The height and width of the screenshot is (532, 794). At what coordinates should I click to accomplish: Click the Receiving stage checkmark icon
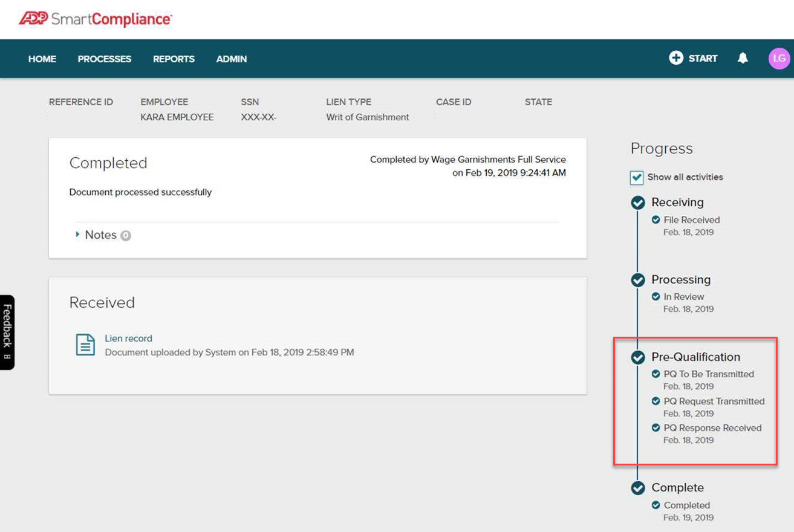click(637, 203)
